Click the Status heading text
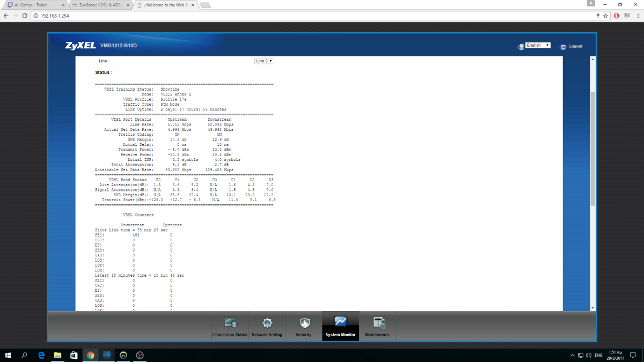 (104, 72)
